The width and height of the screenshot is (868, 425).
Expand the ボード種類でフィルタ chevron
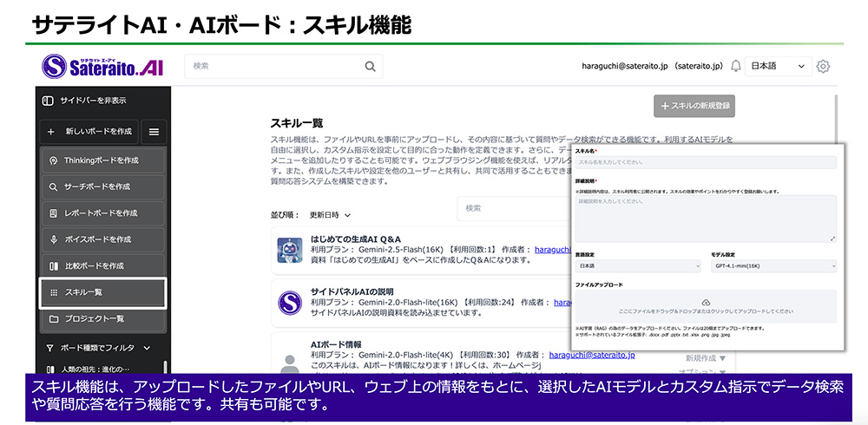pos(147,348)
